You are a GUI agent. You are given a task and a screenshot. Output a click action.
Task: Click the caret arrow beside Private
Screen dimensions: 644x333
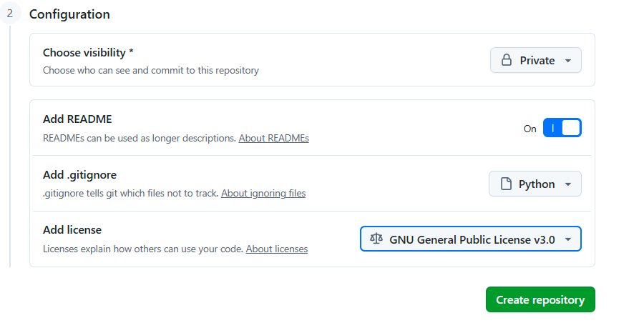click(x=568, y=61)
